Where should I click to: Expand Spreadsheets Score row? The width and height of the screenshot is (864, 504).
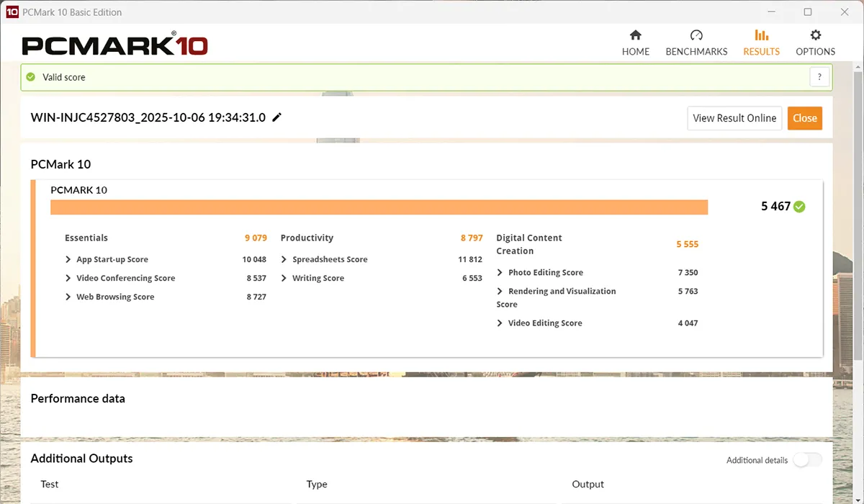point(284,259)
